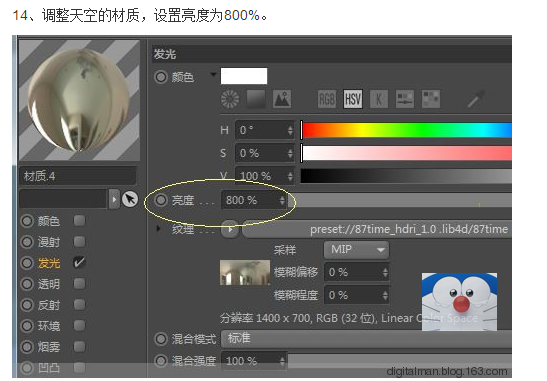Click the 模糊程度 stepper arrows

coord(385,295)
